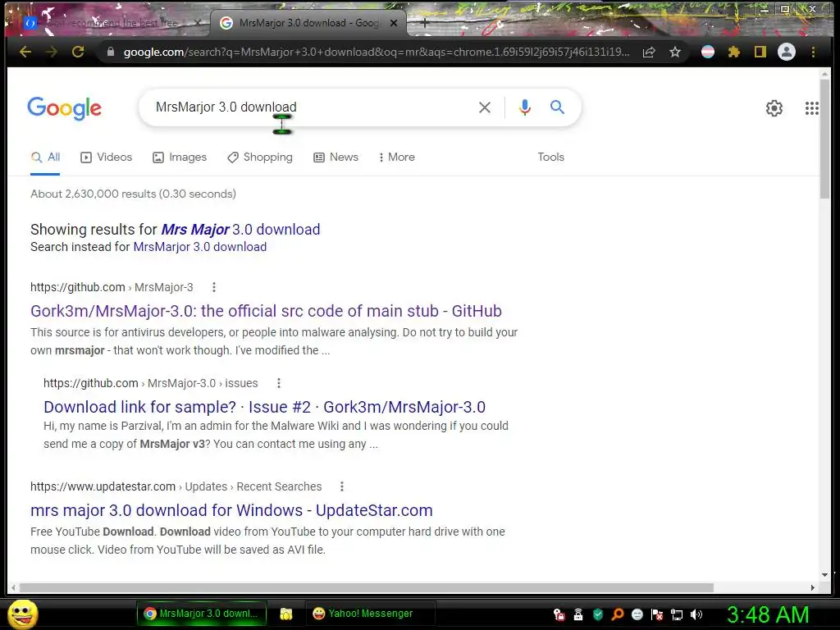Open the striped round extension icon
The height and width of the screenshot is (630, 840).
click(708, 52)
